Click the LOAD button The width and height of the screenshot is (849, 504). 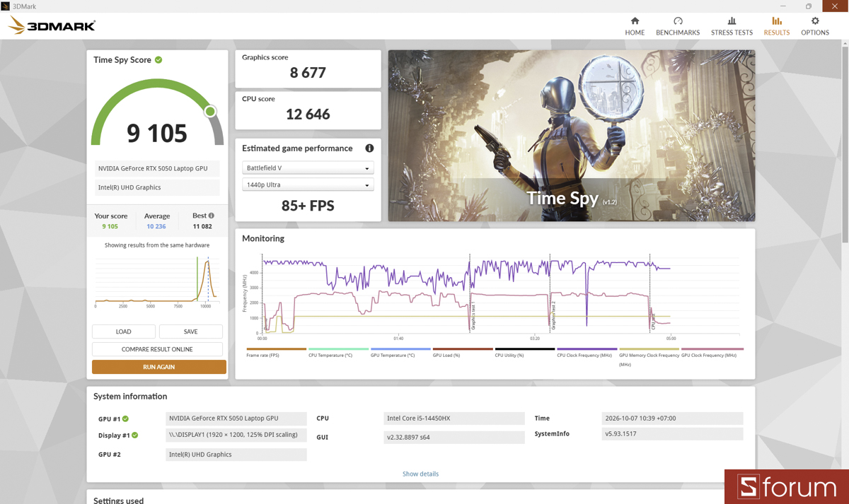pos(124,332)
